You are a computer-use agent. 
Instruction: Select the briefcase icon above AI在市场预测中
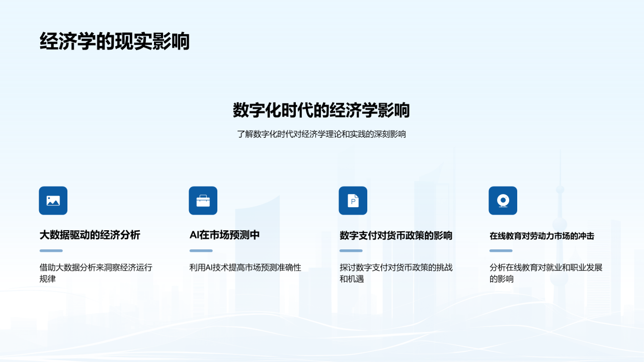point(203,200)
